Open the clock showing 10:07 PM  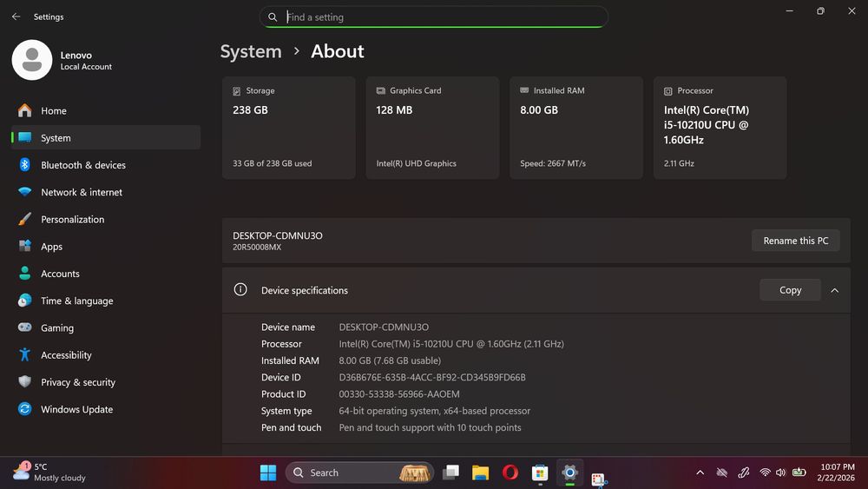pyautogui.click(x=837, y=472)
